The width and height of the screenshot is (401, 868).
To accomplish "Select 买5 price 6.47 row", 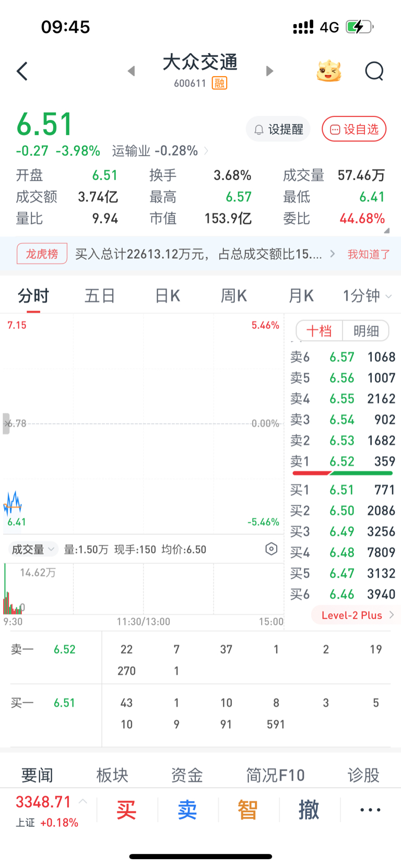I will 343,573.
